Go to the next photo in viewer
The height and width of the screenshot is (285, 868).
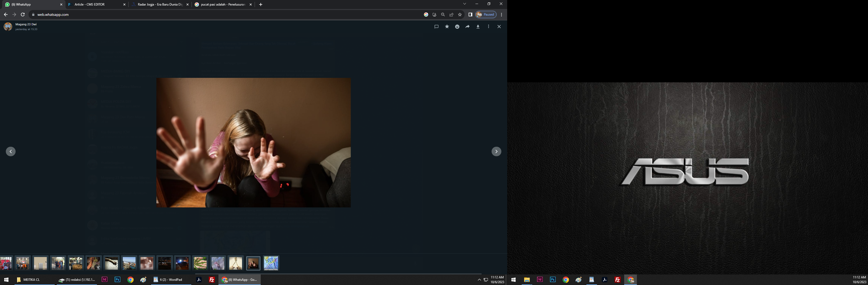coord(496,151)
